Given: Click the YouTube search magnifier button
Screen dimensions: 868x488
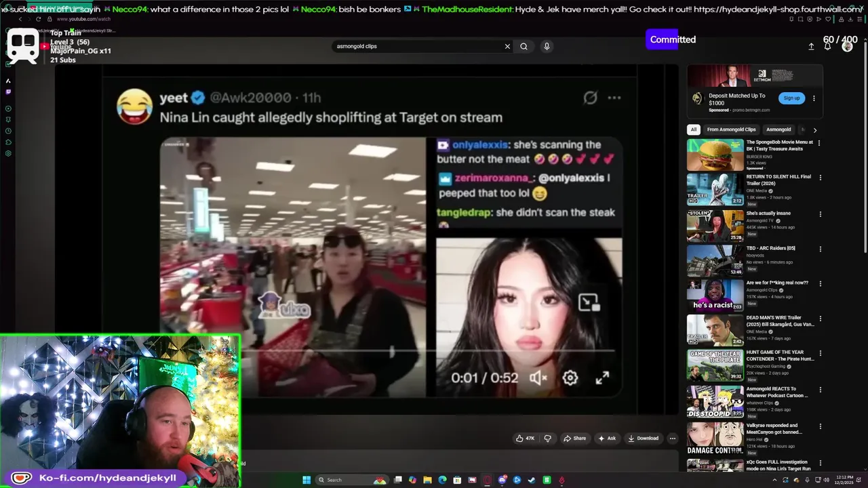Looking at the screenshot, I should tap(524, 46).
